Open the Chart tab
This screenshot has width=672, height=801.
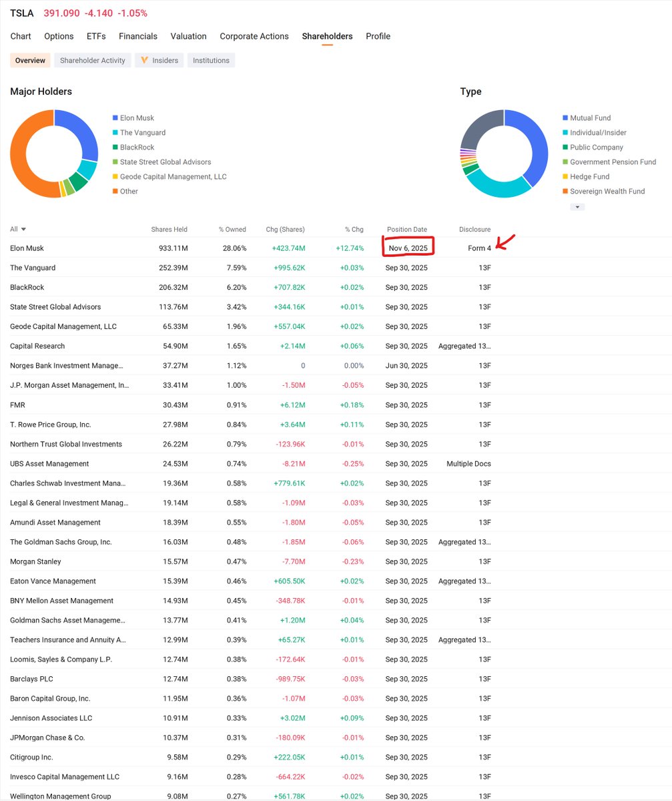point(21,36)
